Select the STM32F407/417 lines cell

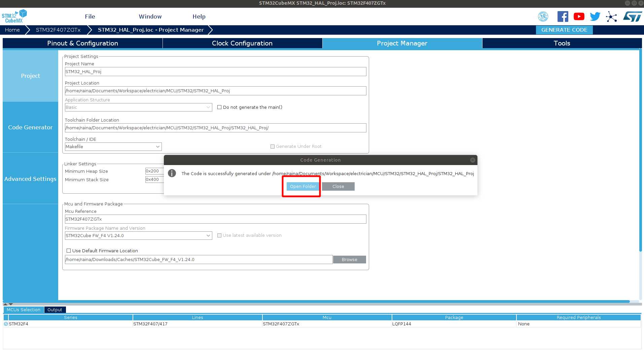pos(198,324)
